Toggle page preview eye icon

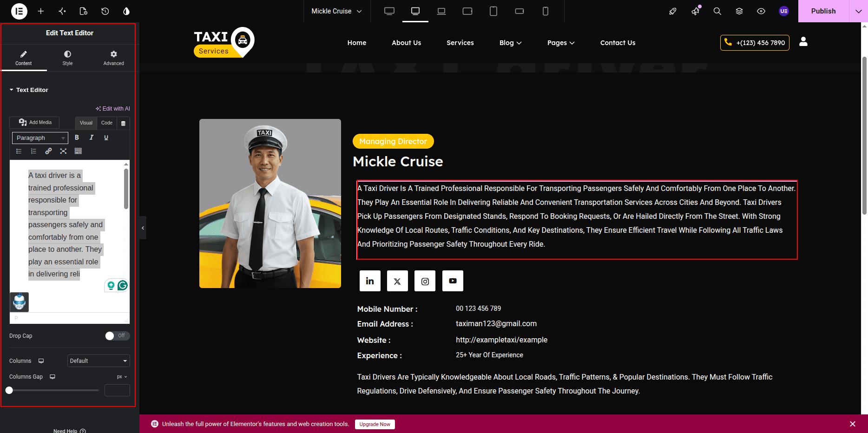[x=761, y=11]
